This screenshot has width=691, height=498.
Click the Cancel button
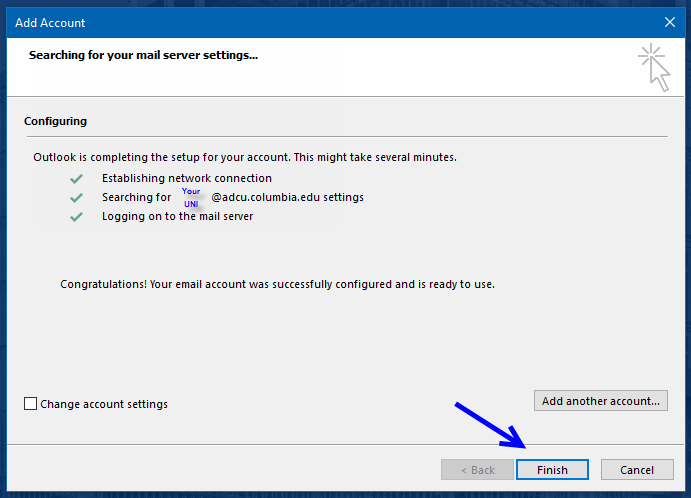637,470
